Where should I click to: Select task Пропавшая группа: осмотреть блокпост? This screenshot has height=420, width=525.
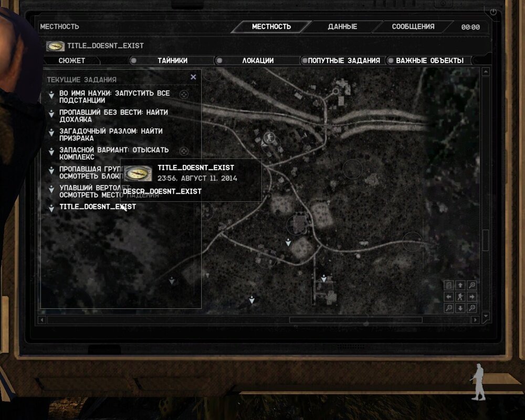[90, 172]
